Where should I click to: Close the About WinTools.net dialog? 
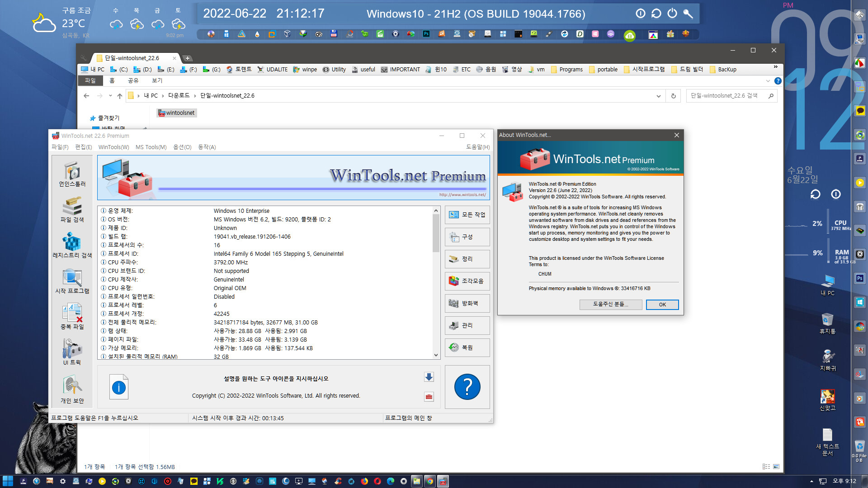pyautogui.click(x=677, y=135)
